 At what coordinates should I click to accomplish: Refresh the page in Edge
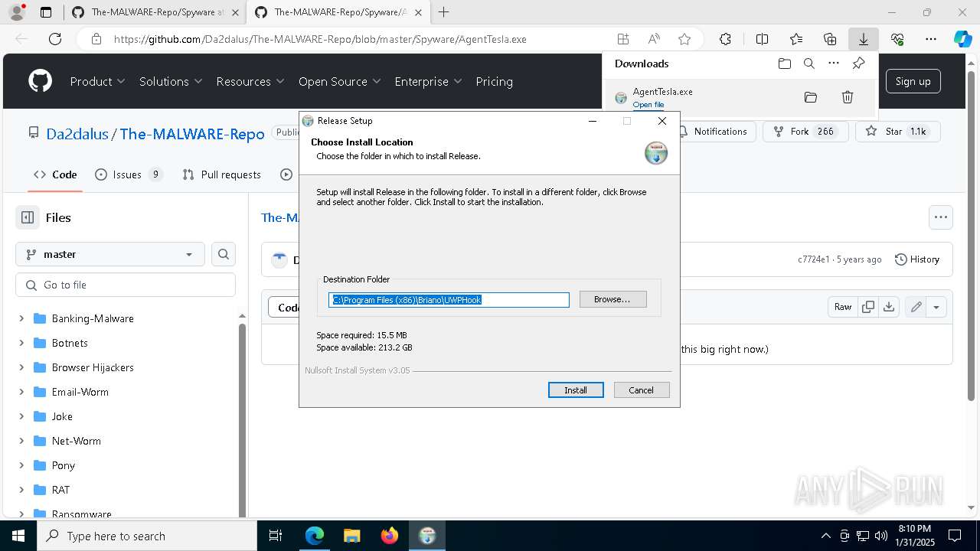click(x=55, y=39)
